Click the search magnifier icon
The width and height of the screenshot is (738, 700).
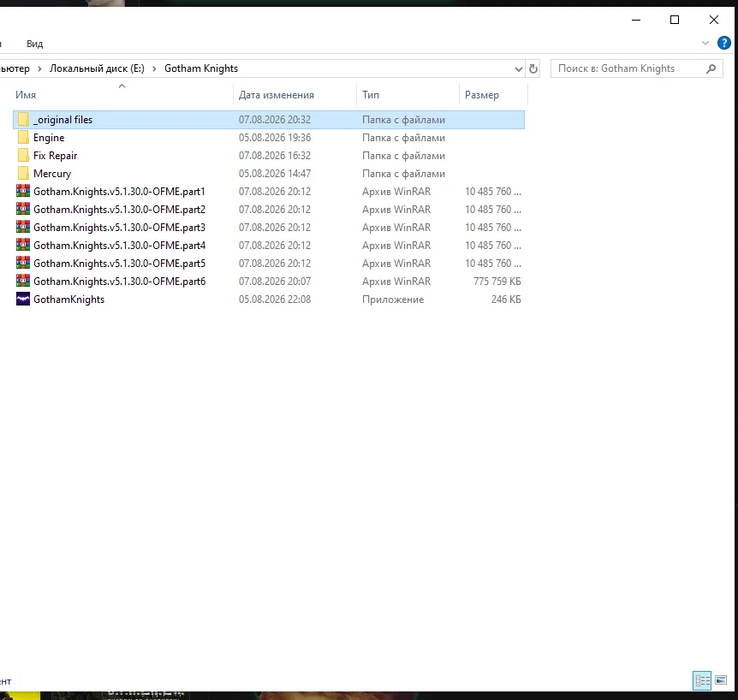(x=711, y=68)
